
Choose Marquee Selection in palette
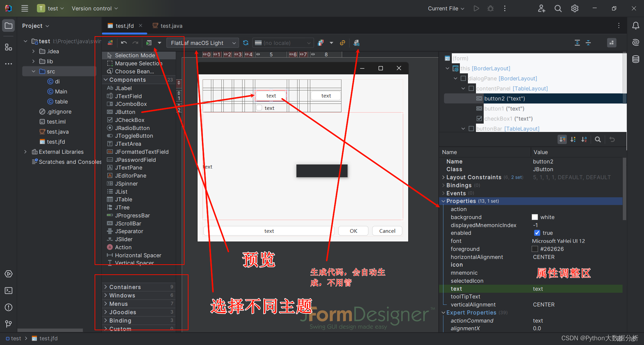tap(139, 63)
